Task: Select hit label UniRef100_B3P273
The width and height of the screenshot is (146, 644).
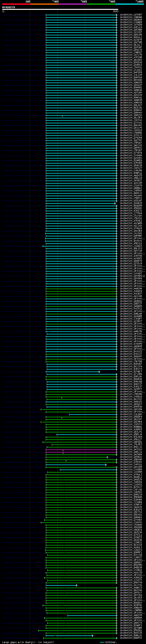Action: point(131,369)
